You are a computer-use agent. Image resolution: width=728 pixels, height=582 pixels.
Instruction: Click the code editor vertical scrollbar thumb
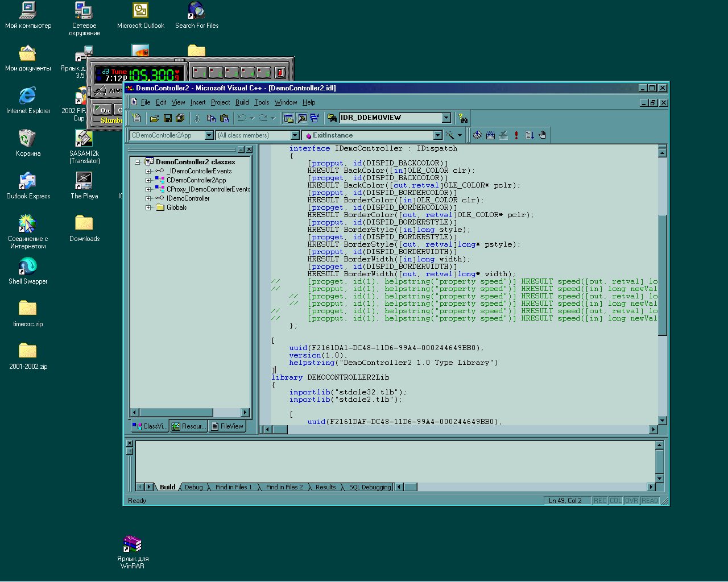662,275
